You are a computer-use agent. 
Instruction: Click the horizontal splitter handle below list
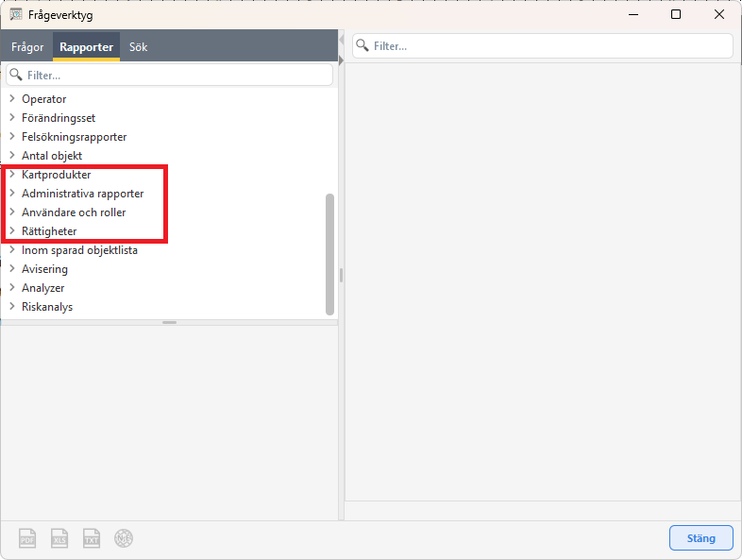(169, 323)
